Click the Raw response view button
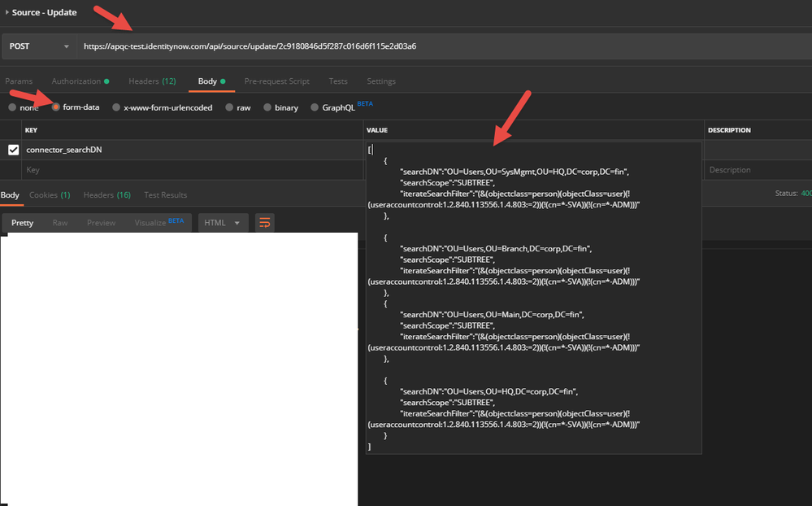The width and height of the screenshot is (812, 506). (x=60, y=223)
